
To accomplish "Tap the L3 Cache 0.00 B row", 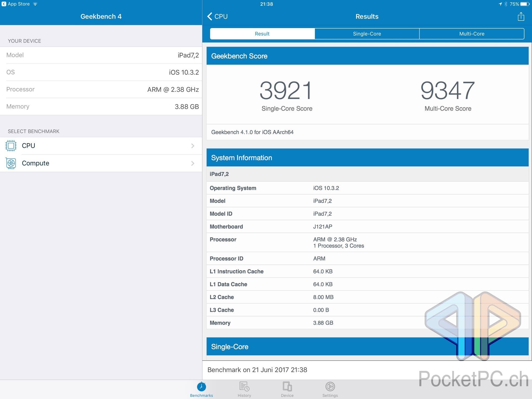I will click(367, 310).
